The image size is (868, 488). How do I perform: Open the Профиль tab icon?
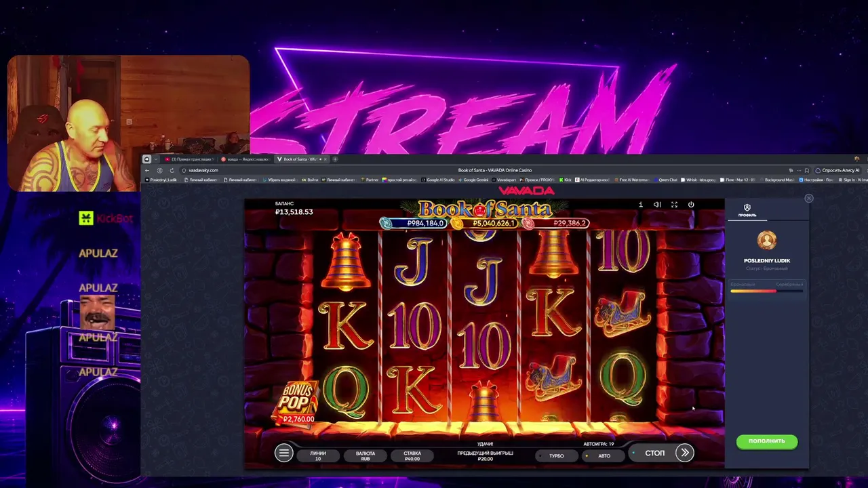(x=747, y=210)
